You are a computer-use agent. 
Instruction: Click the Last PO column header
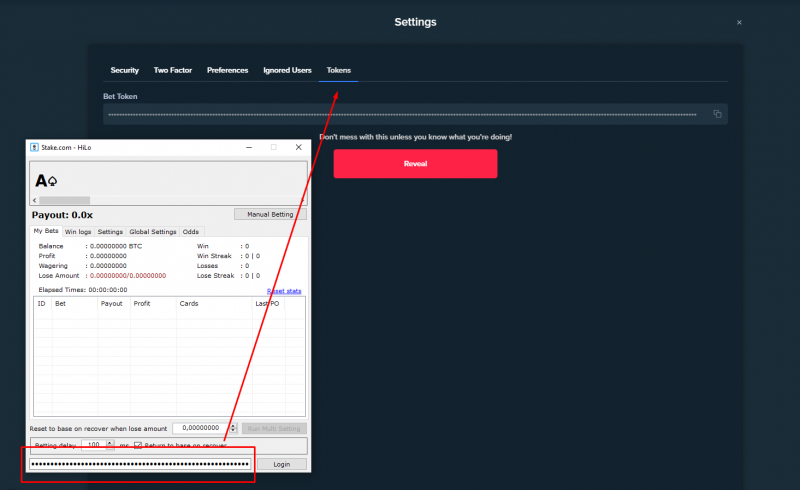(268, 304)
